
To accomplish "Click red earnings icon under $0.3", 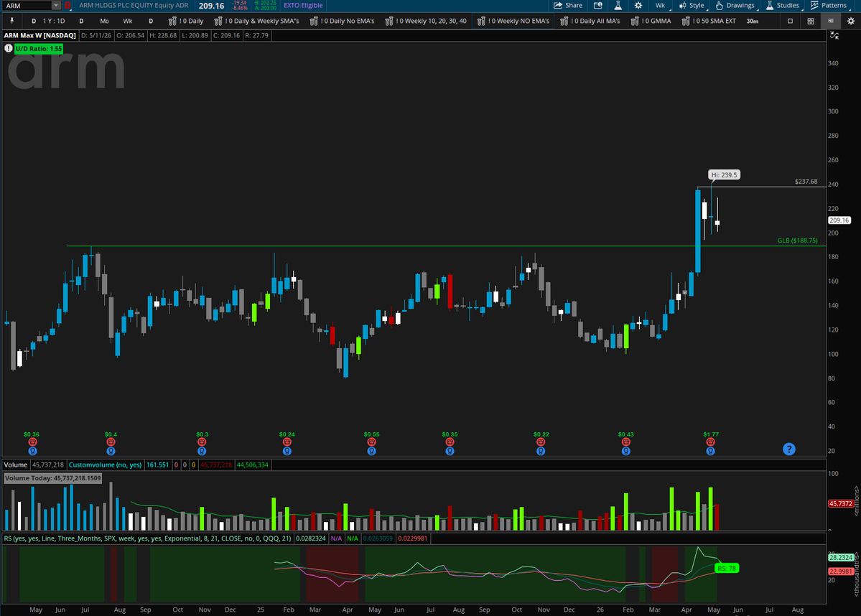I will (202, 442).
